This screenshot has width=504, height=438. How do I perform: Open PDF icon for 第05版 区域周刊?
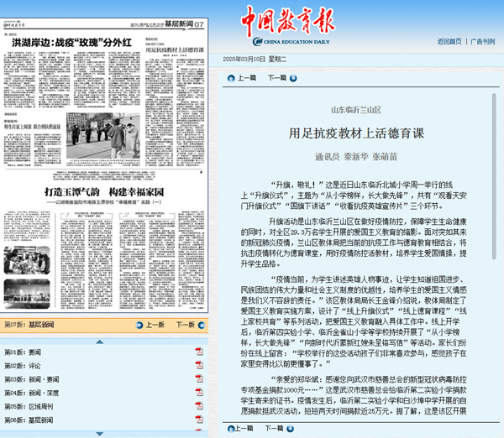tap(199, 406)
